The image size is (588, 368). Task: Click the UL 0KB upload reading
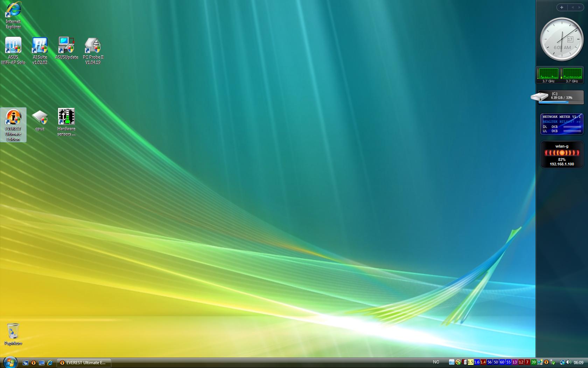coord(550,131)
